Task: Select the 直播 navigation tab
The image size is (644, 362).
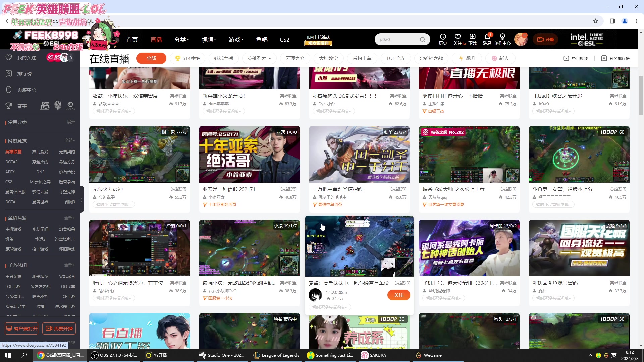Action: (x=156, y=40)
